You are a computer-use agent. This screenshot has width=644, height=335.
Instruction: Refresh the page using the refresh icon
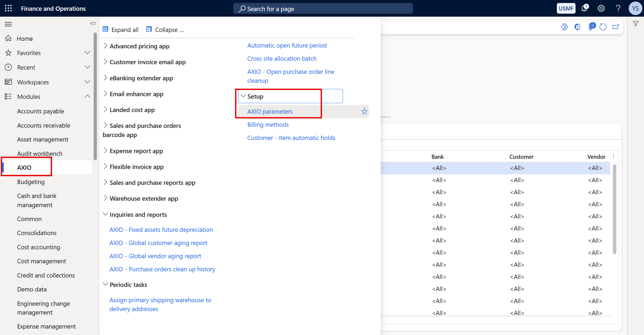[603, 27]
